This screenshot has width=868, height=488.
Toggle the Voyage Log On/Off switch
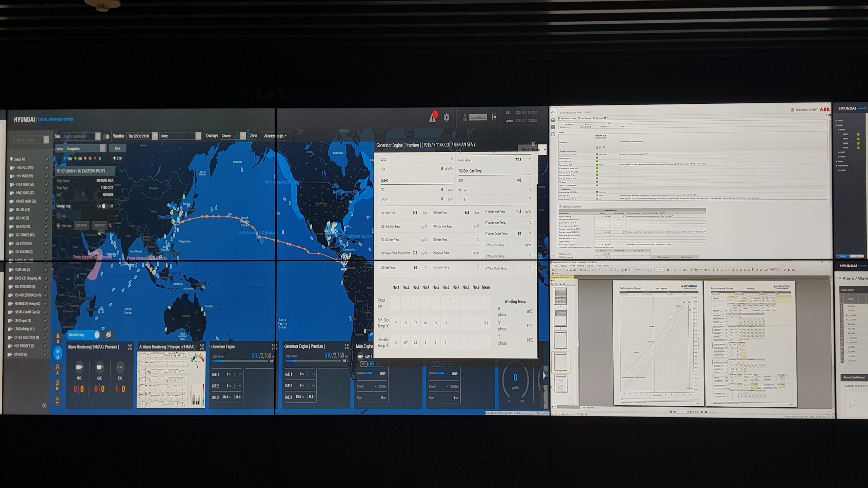(x=105, y=206)
